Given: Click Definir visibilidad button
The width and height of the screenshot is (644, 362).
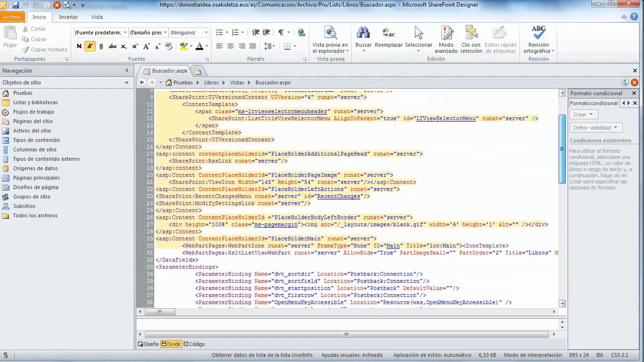Looking at the screenshot, I should pyautogui.click(x=595, y=128).
